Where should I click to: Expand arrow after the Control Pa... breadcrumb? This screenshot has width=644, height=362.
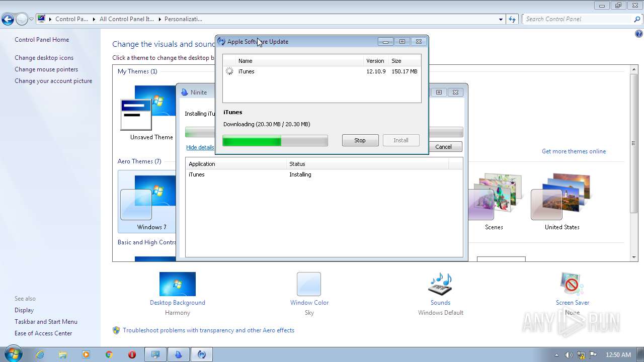click(93, 19)
